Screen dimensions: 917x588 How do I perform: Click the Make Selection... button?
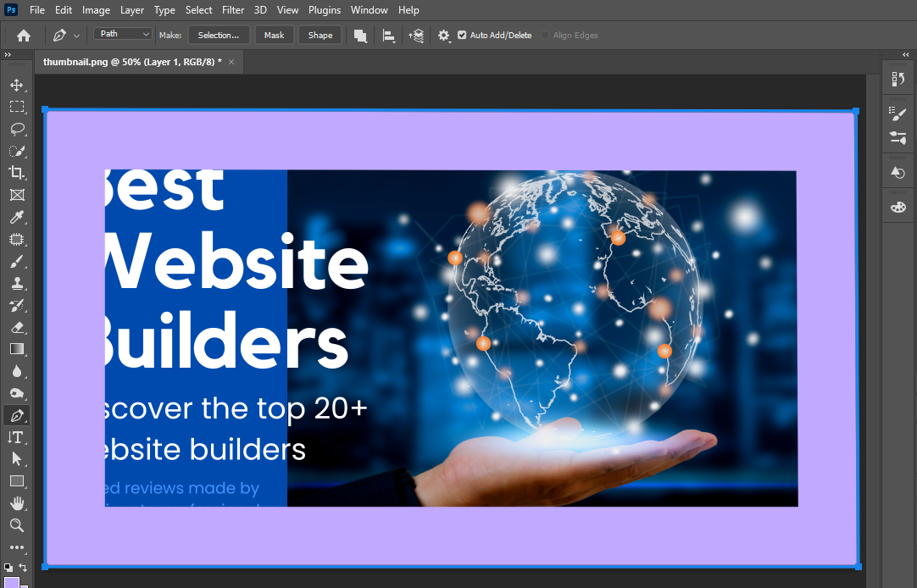(x=219, y=36)
